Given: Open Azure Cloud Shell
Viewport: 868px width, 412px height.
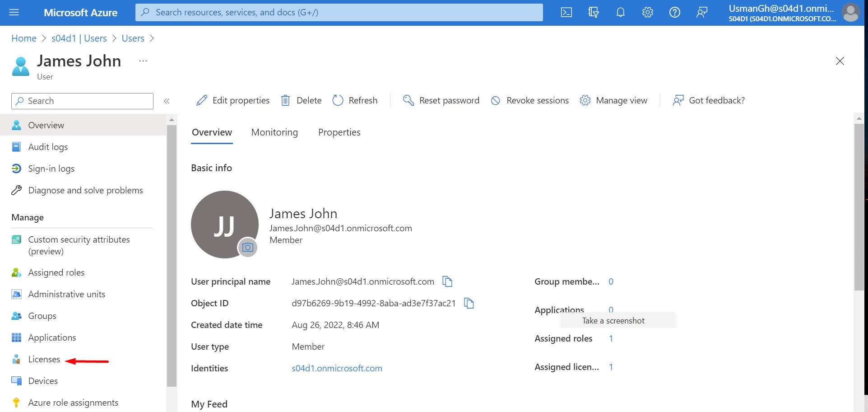Looking at the screenshot, I should [566, 12].
